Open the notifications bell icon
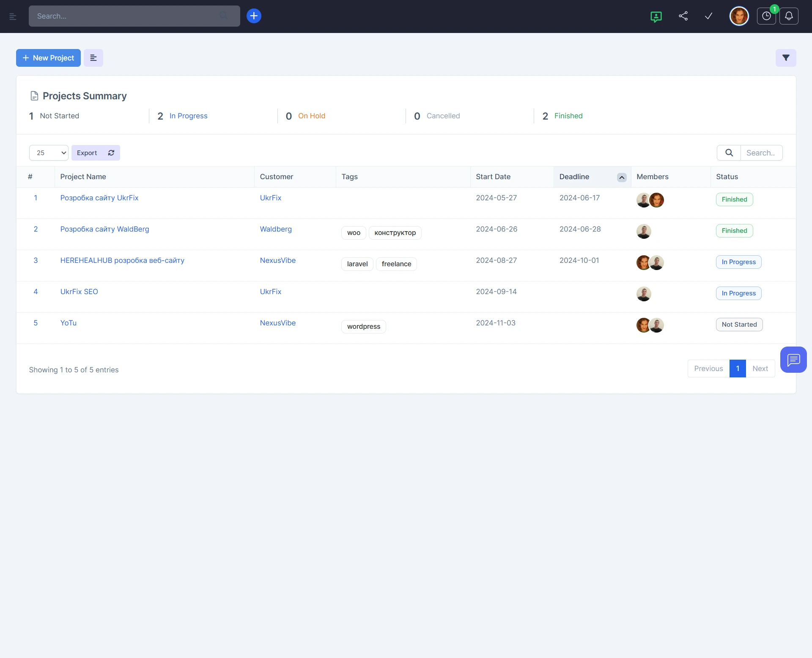Screen dimensions: 812x658 coord(789,16)
